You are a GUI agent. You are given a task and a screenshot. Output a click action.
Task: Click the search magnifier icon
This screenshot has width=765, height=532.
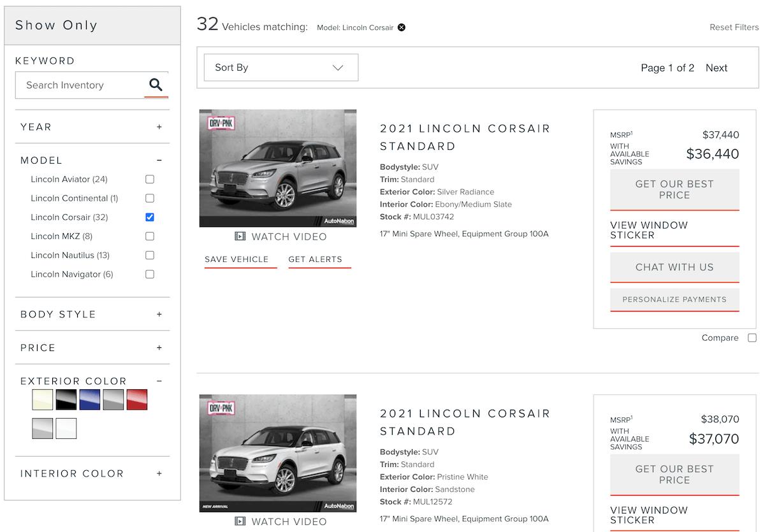(156, 85)
